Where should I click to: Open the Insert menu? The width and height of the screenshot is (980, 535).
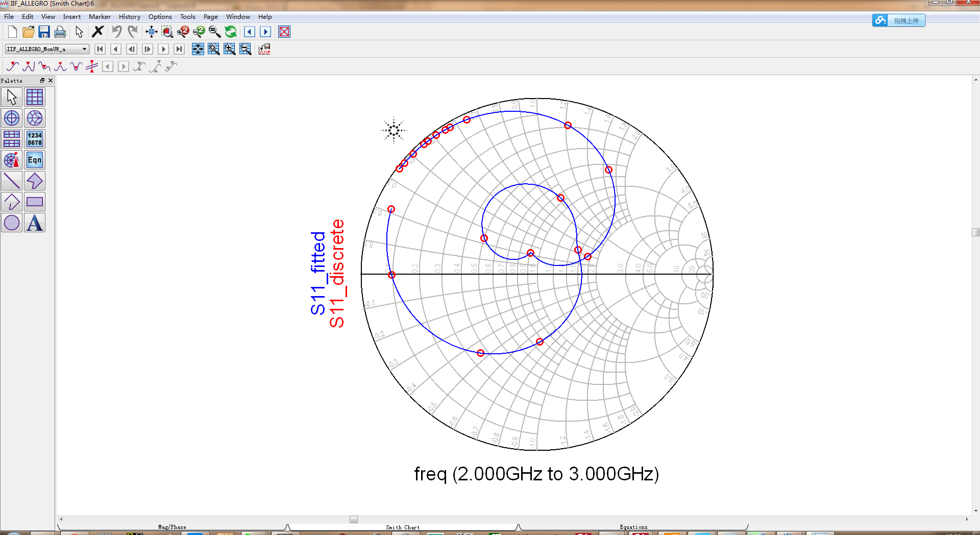72,17
